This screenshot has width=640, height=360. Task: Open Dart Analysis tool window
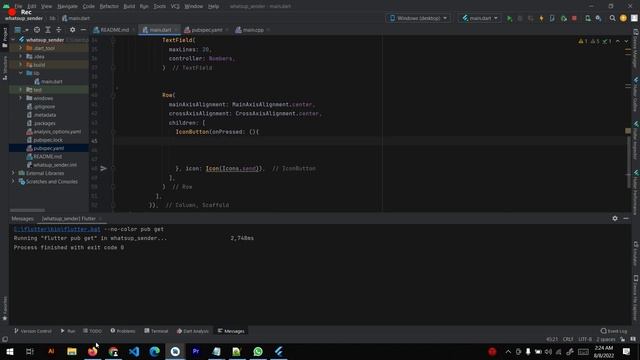pyautogui.click(x=193, y=331)
